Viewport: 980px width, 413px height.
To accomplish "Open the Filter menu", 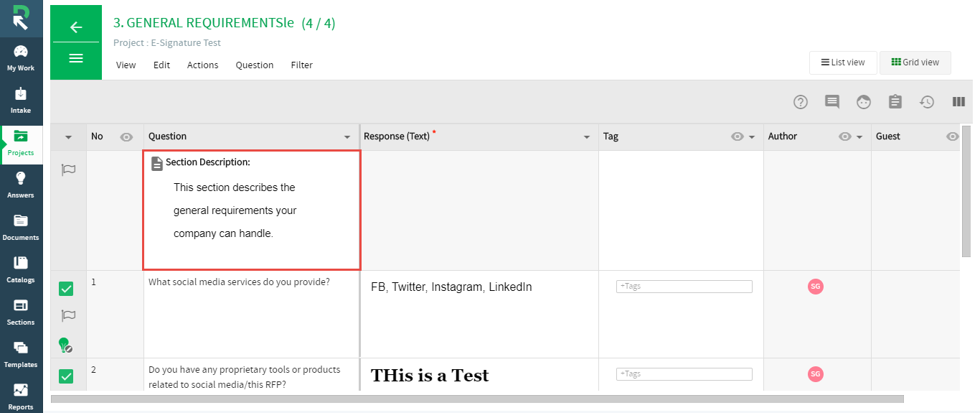I will pos(302,65).
